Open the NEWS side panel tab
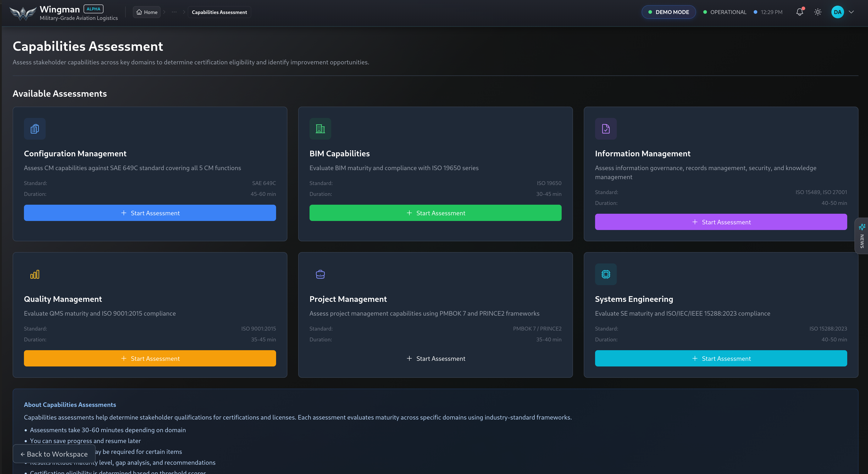 coord(862,236)
